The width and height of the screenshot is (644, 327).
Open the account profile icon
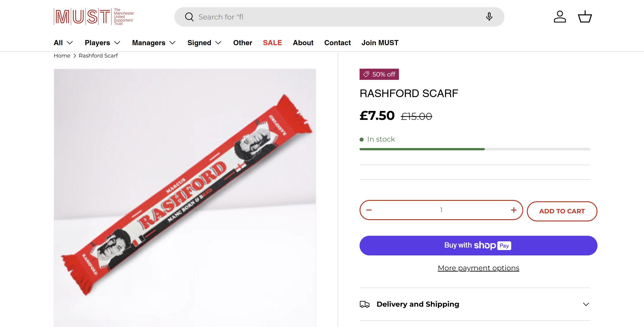(559, 17)
